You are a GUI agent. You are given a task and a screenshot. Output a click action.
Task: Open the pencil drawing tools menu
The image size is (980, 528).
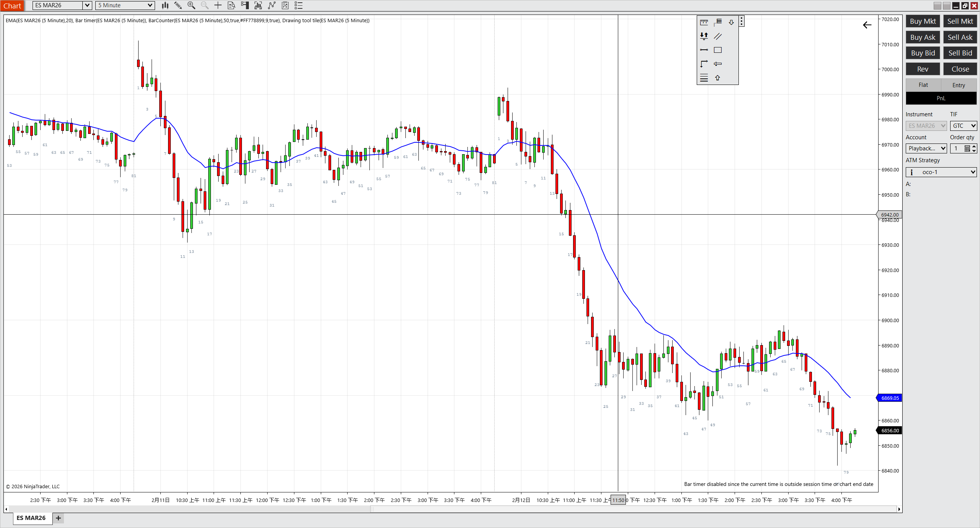(x=178, y=5)
